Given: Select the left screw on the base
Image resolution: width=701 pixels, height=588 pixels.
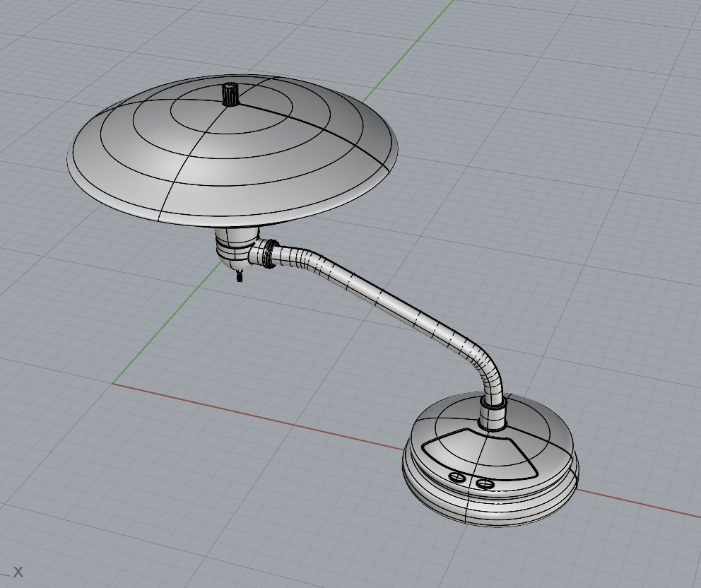Looking at the screenshot, I should point(456,478).
